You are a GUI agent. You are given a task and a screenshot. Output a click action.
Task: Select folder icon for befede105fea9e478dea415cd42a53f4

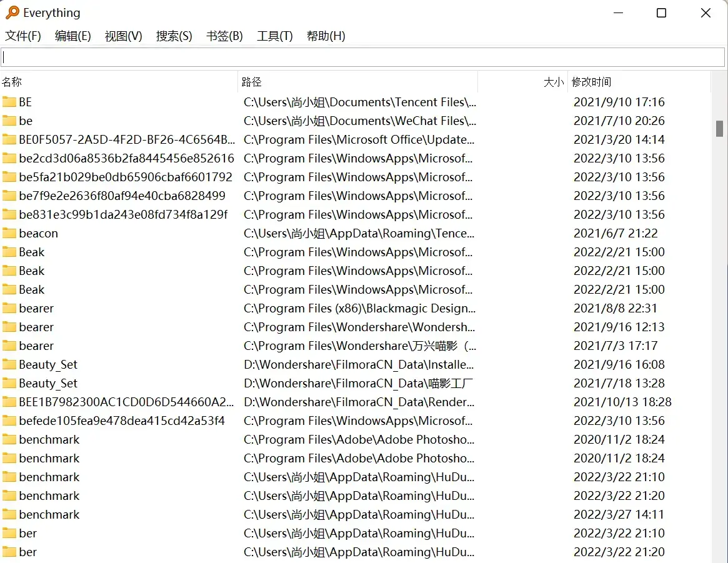point(9,421)
